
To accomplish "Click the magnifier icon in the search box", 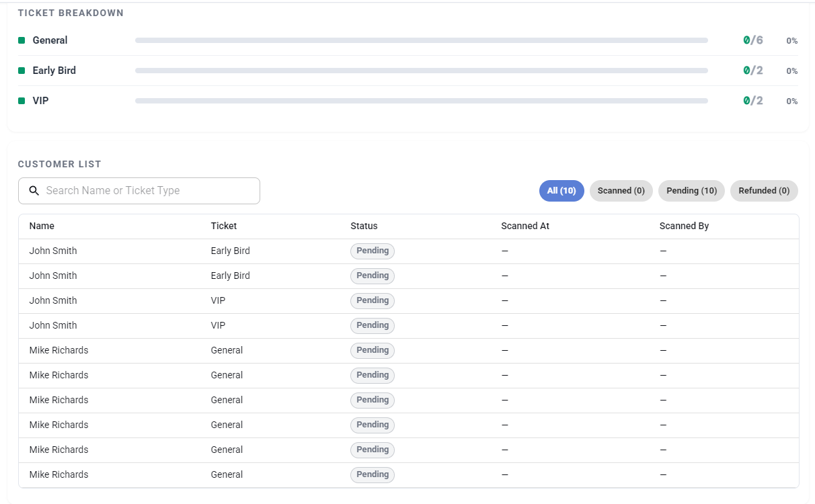I will tap(34, 191).
